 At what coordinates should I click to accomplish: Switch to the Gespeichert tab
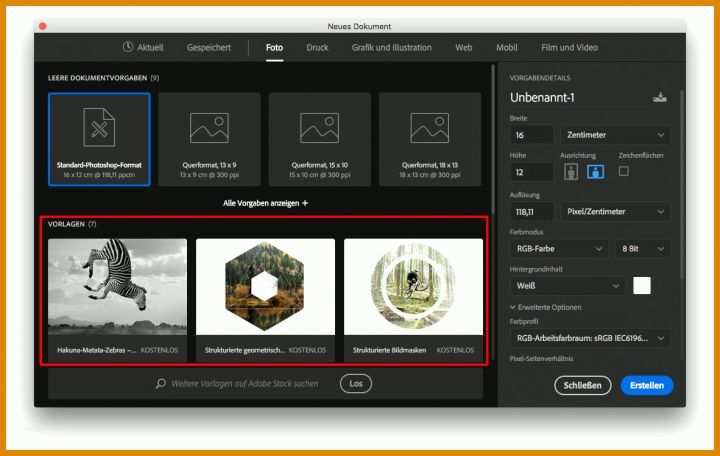(208, 47)
